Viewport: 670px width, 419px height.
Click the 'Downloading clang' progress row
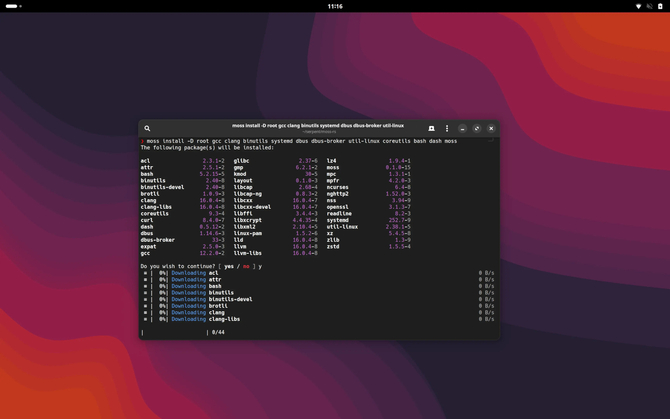pyautogui.click(x=319, y=313)
